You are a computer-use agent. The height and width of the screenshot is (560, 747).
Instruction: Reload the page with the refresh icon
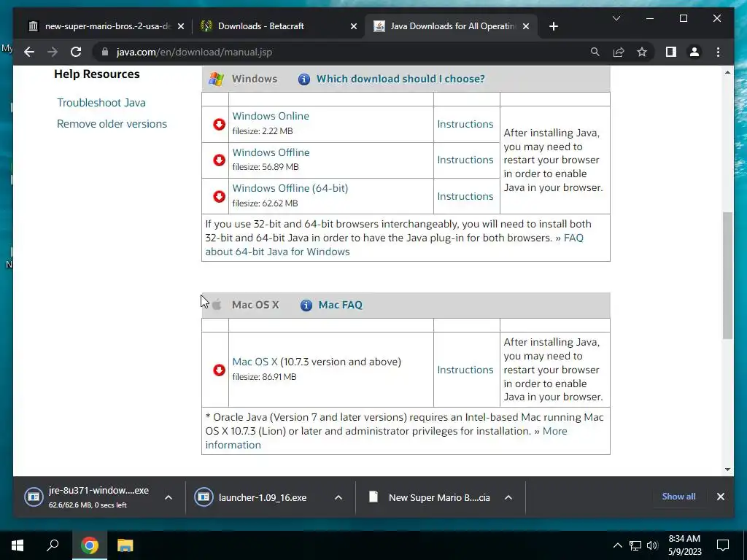click(x=76, y=52)
